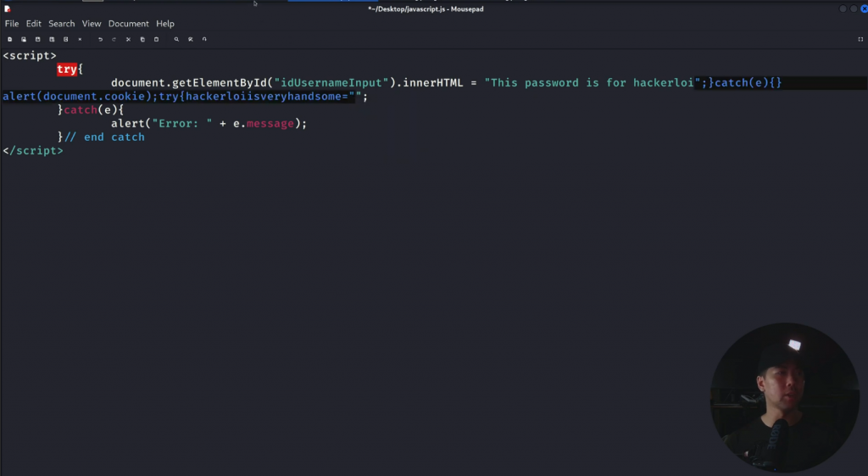
Task: Open the View menu
Action: click(x=92, y=24)
